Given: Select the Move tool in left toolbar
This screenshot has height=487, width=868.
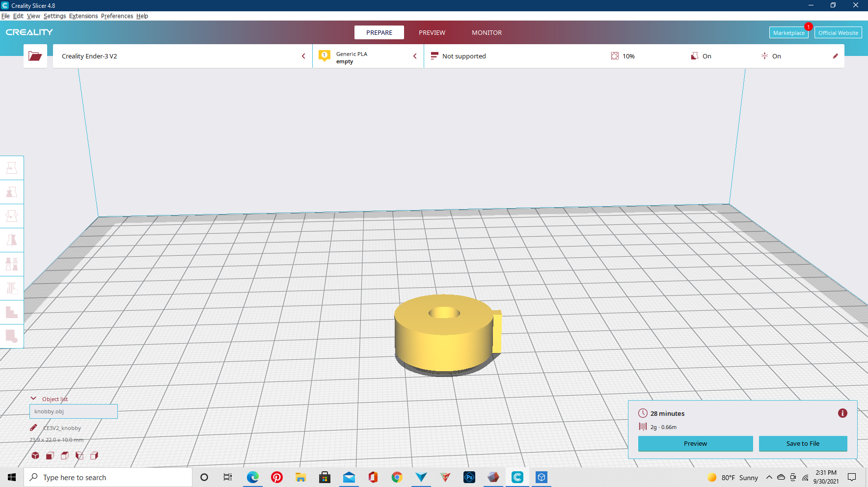Looking at the screenshot, I should coord(12,168).
